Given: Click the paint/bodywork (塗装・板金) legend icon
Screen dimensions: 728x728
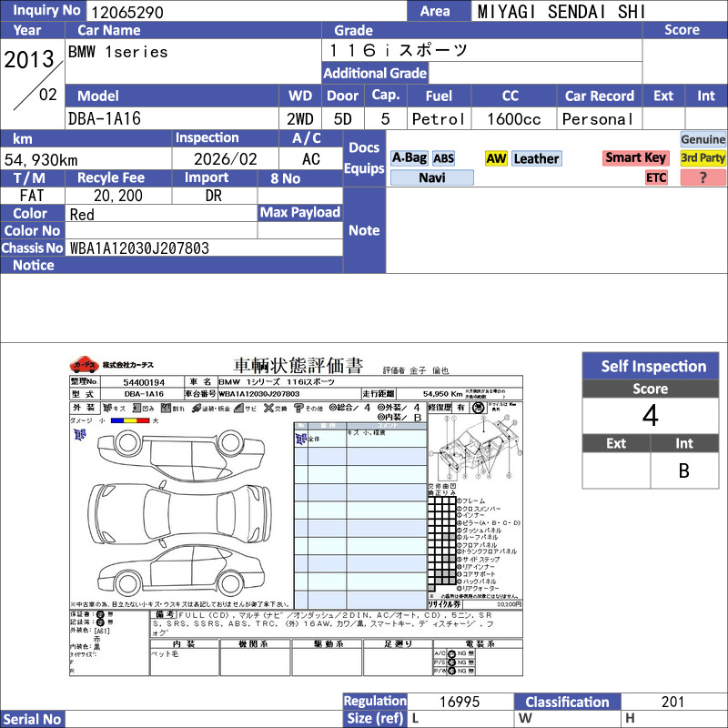Looking at the screenshot, I should click(197, 408).
